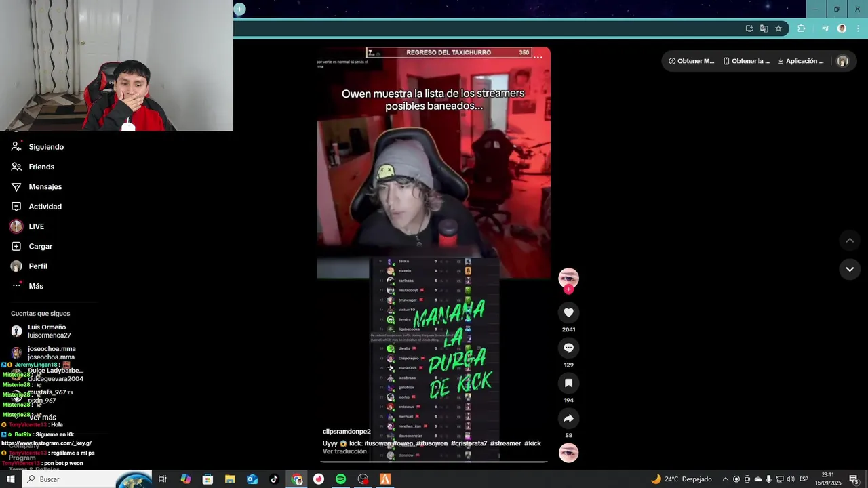Open Actividad notifications in sidebar
Image resolution: width=868 pixels, height=488 pixels.
pos(37,207)
